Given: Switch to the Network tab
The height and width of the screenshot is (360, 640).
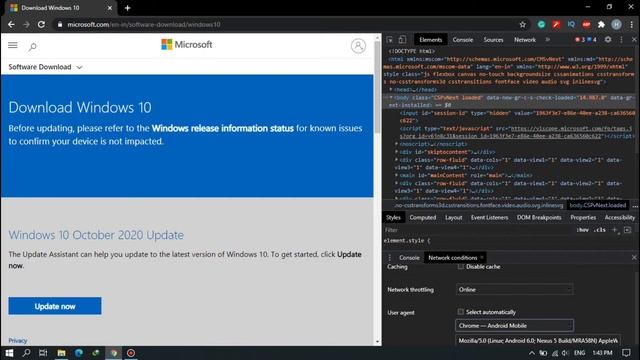Looking at the screenshot, I should [x=524, y=40].
